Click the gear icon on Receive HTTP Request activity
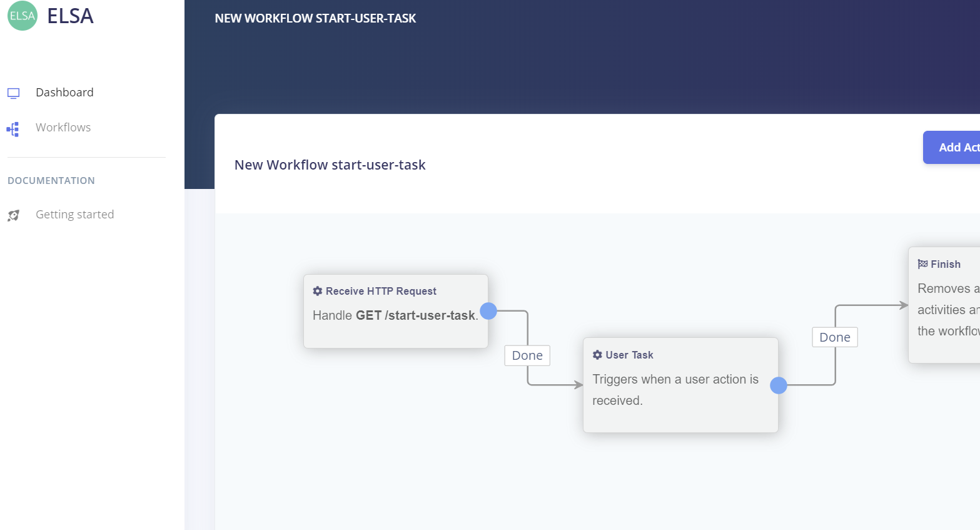 [317, 290]
